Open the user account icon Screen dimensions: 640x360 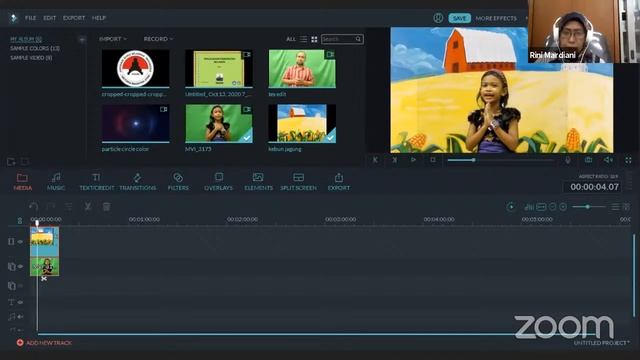[x=438, y=18]
